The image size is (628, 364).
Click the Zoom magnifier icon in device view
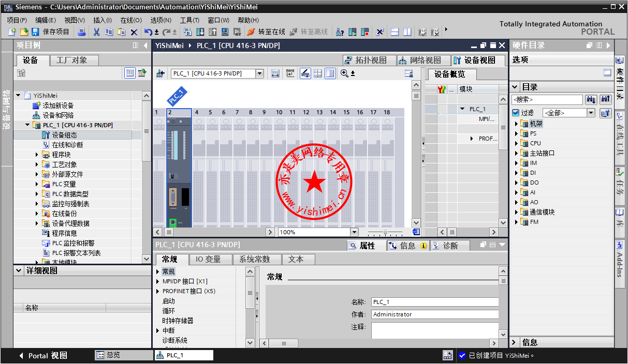click(344, 73)
